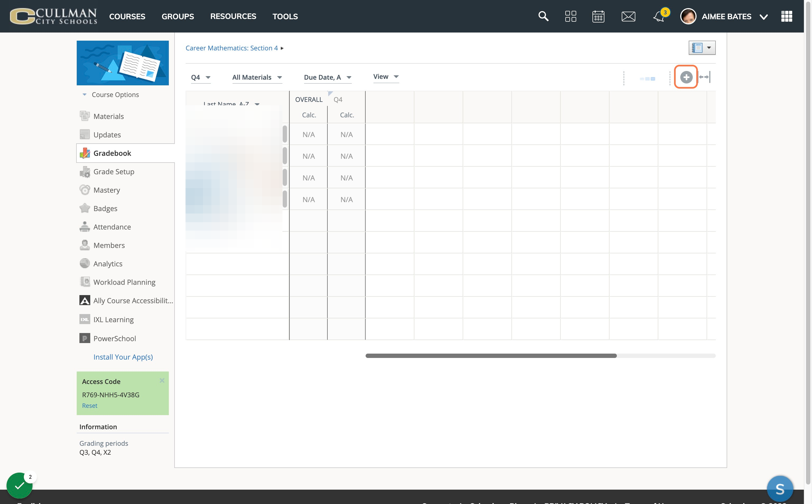Open Attendance page
Image resolution: width=812 pixels, height=504 pixels.
105,227
